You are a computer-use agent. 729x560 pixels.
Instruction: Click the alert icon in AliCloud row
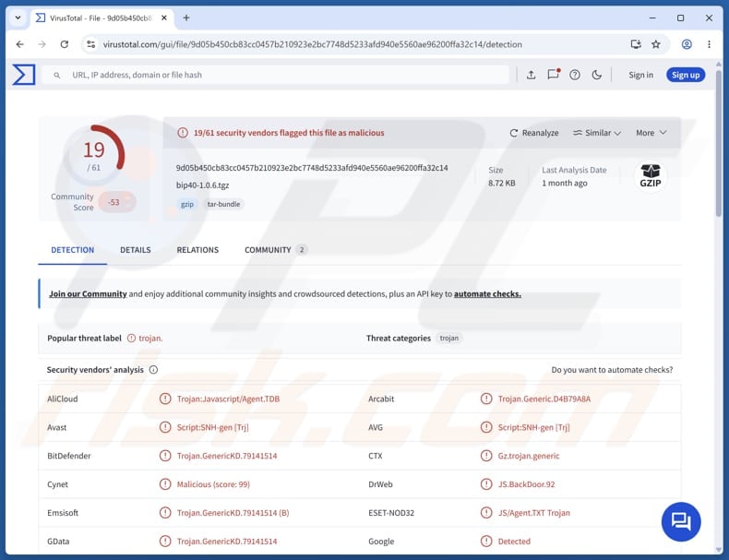pyautogui.click(x=165, y=399)
